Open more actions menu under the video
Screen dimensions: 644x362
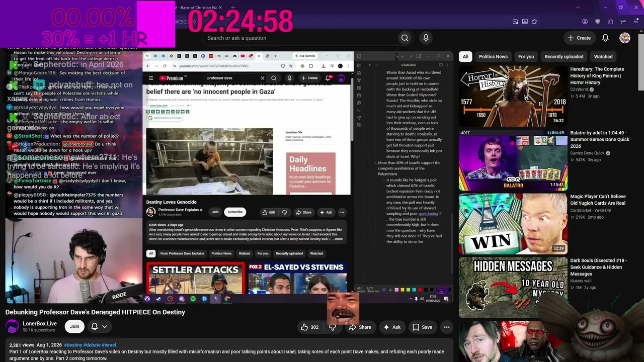(446, 327)
